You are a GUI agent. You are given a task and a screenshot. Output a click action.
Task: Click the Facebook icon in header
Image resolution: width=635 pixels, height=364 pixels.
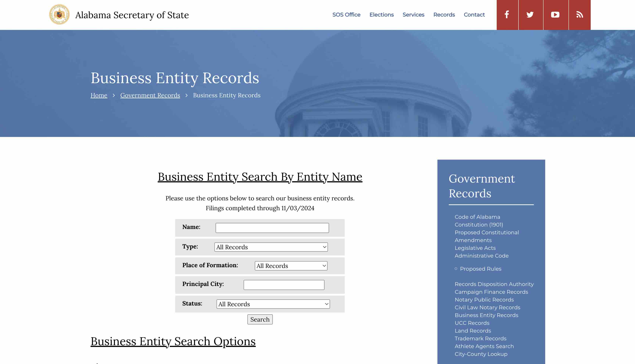click(x=507, y=15)
